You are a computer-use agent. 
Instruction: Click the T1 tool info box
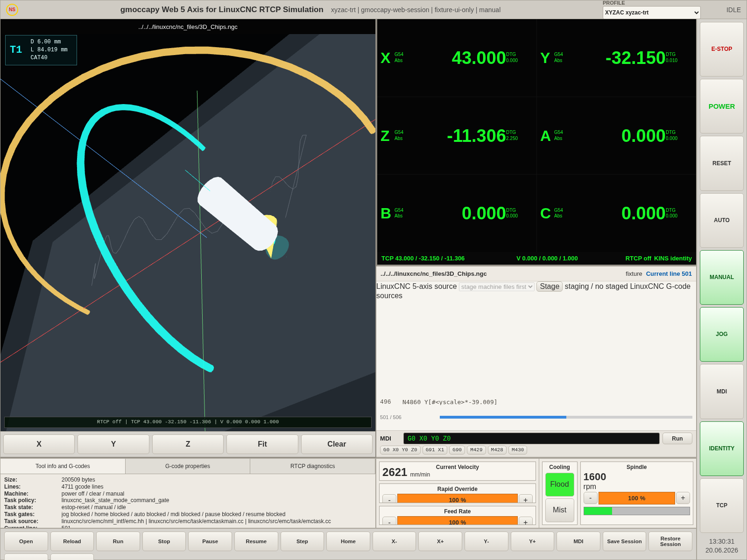click(x=41, y=50)
